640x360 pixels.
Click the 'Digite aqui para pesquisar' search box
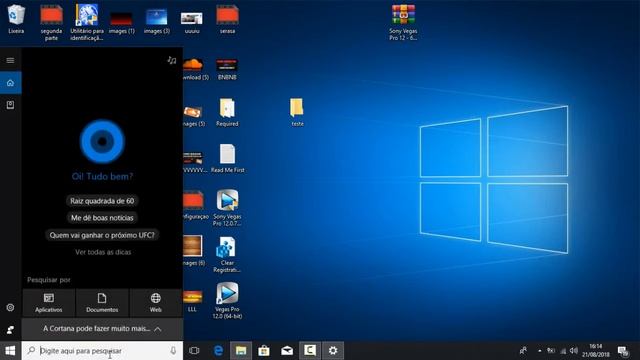click(x=102, y=351)
